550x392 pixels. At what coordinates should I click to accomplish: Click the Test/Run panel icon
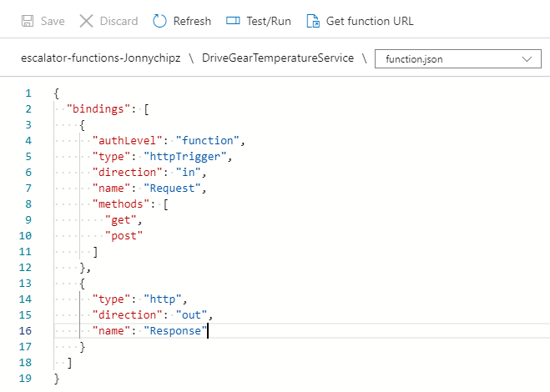(x=234, y=21)
